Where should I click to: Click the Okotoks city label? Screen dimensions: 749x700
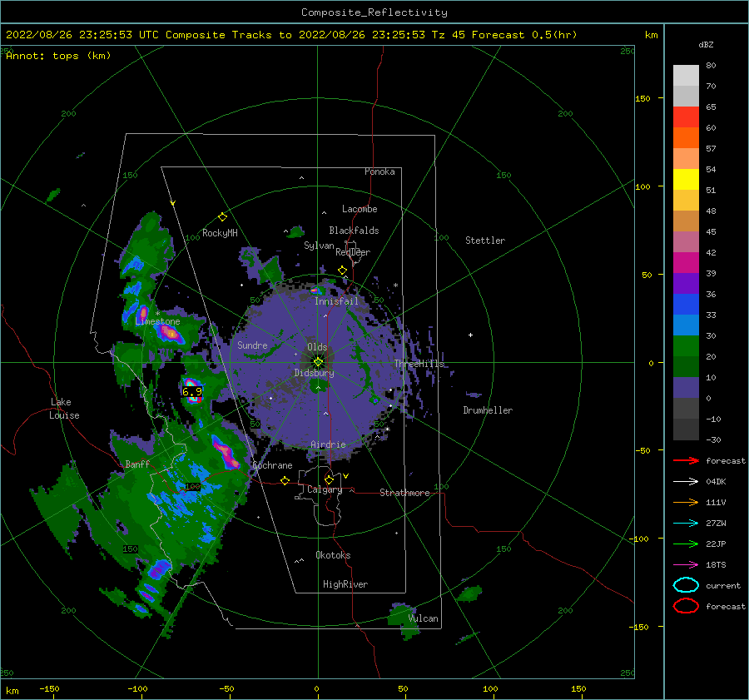pos(333,555)
